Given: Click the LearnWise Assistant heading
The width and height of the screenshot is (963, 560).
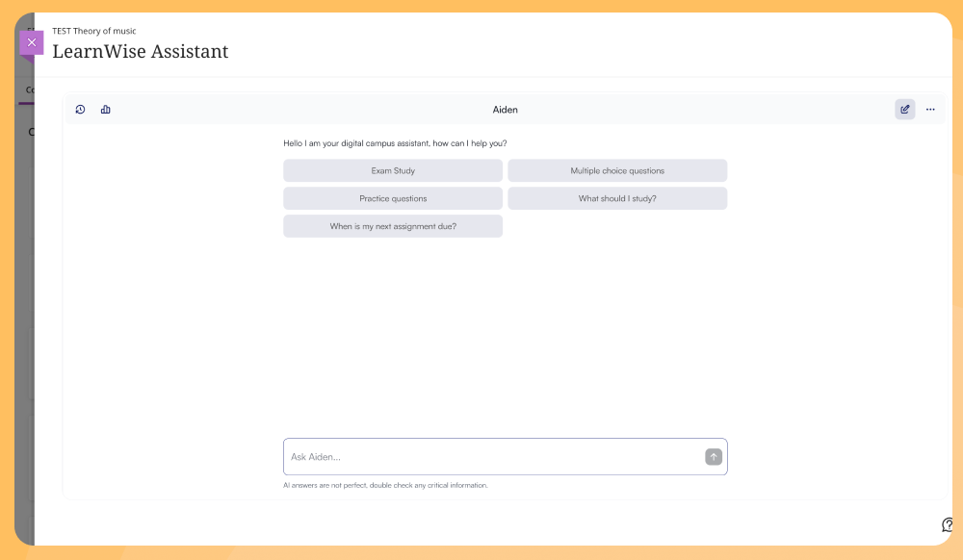Looking at the screenshot, I should (141, 52).
